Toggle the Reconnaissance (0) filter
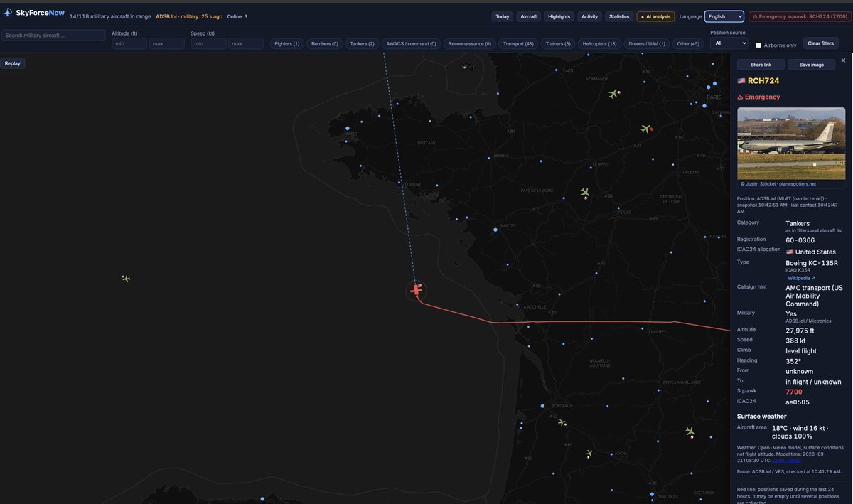Image resolution: width=853 pixels, height=504 pixels. [470, 44]
